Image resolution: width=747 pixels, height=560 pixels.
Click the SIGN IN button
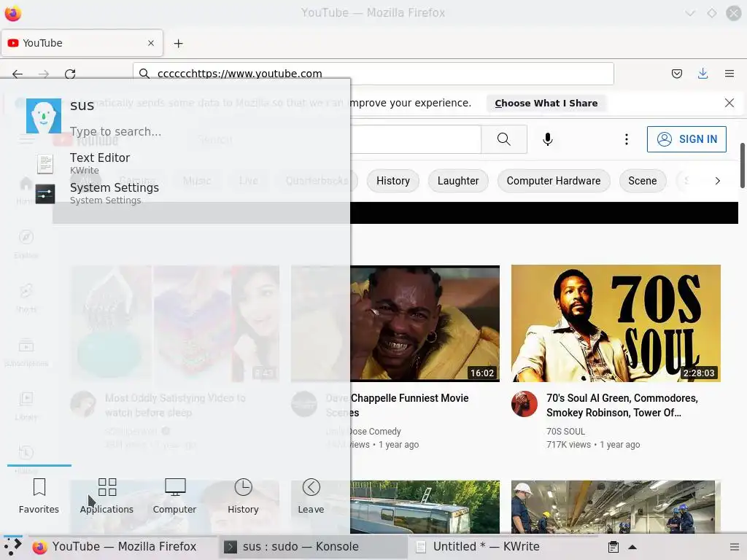(686, 139)
